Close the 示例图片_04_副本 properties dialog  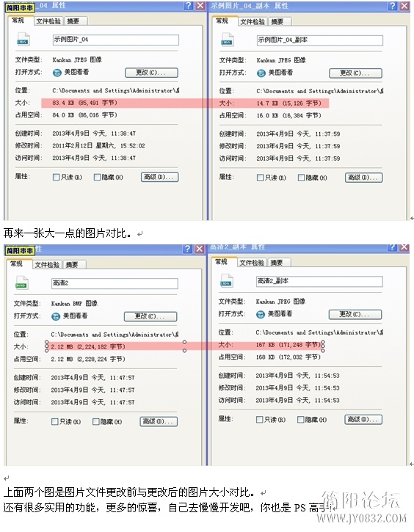[404, 6]
